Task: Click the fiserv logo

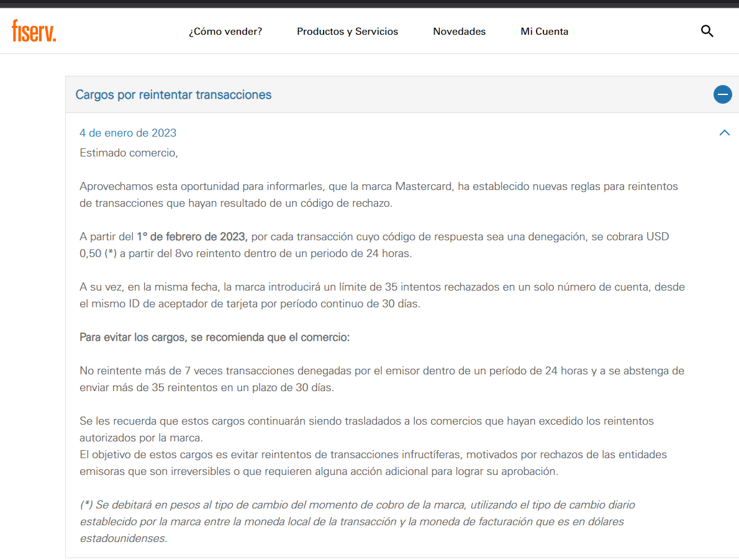Action: (34, 31)
